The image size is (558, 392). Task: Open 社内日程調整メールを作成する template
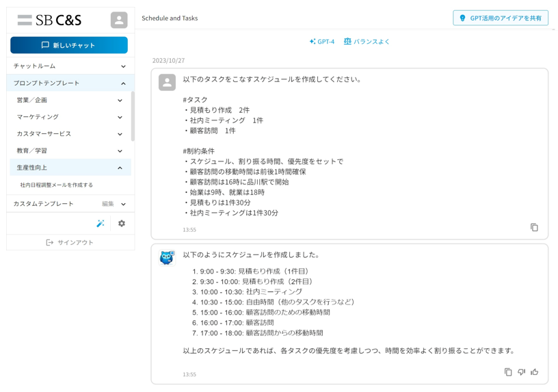56,185
